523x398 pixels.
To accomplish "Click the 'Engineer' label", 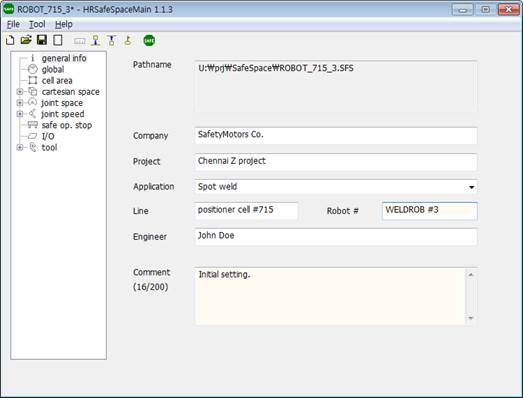I will pos(150,237).
